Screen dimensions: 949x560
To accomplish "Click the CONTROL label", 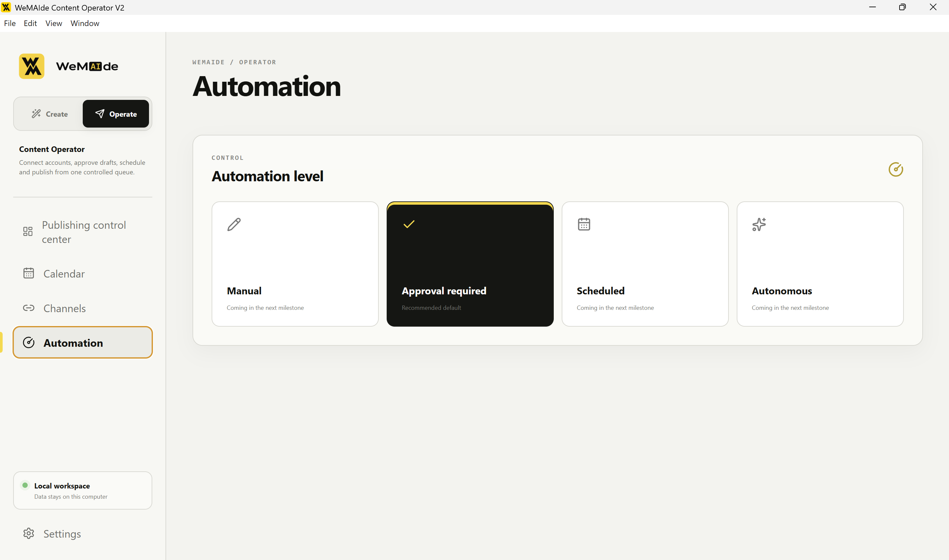I will 227,158.
